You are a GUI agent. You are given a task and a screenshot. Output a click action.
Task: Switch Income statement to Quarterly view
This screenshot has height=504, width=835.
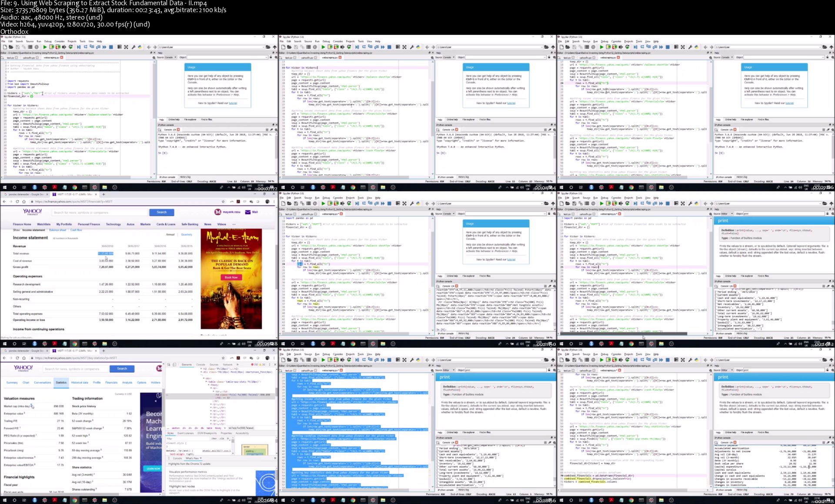coord(187,235)
